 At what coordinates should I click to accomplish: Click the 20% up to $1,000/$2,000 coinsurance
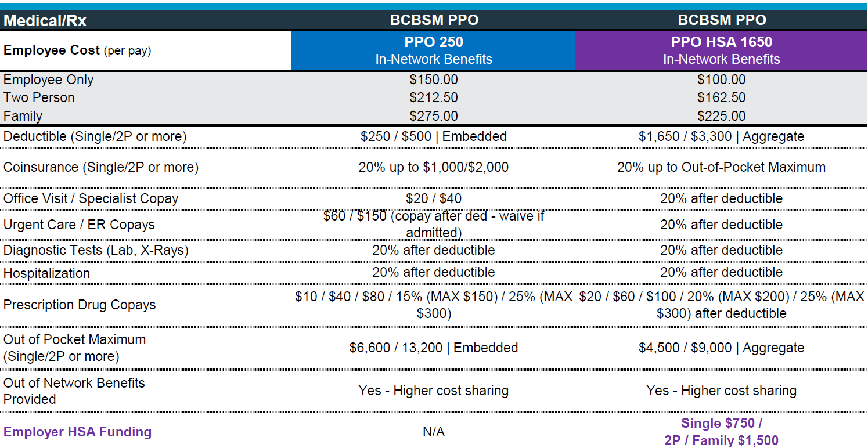pyautogui.click(x=433, y=168)
